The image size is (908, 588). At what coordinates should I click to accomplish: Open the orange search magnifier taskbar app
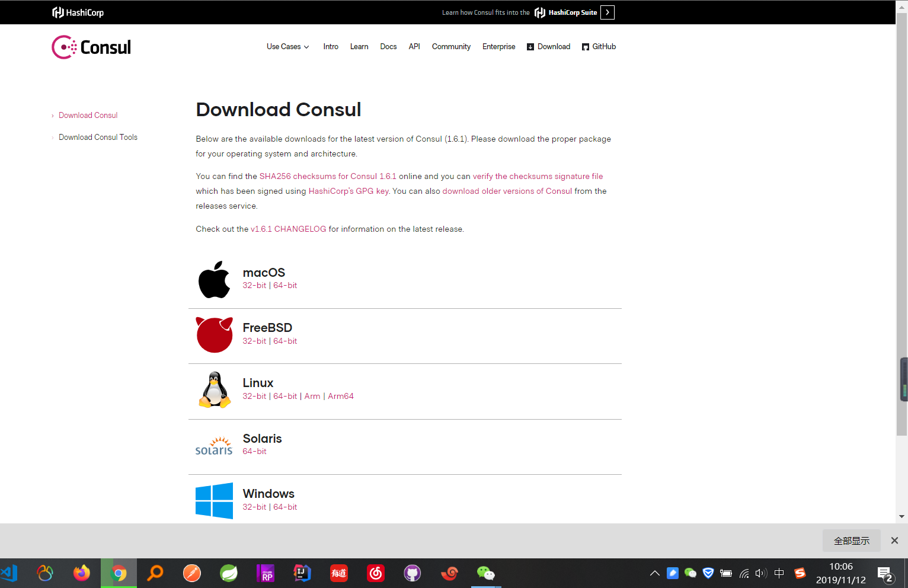pyautogui.click(x=155, y=573)
